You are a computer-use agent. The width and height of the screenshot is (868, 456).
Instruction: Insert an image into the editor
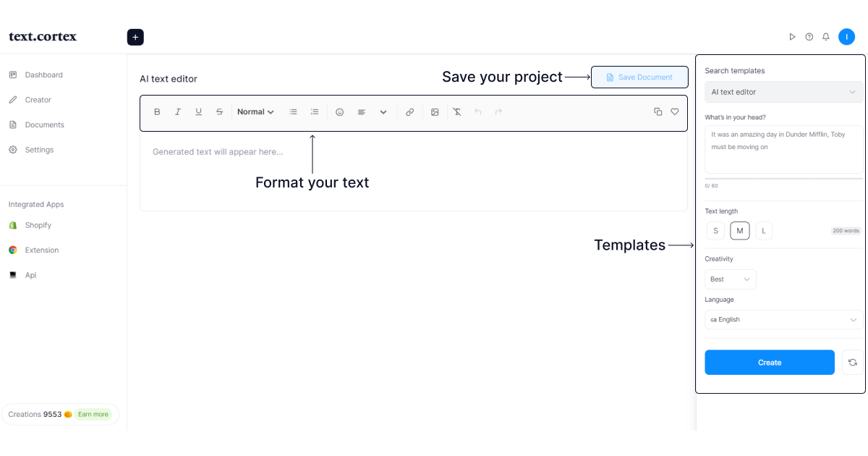435,112
